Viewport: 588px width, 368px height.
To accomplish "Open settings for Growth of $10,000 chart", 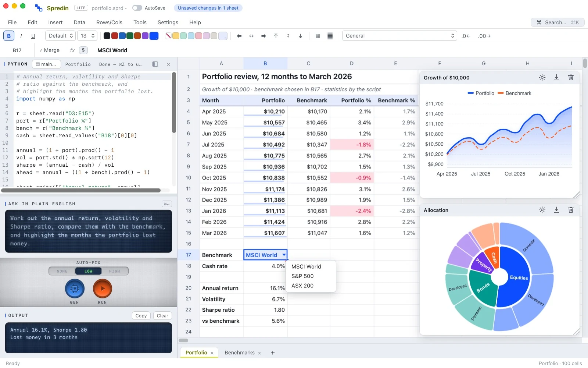I will 542,77.
